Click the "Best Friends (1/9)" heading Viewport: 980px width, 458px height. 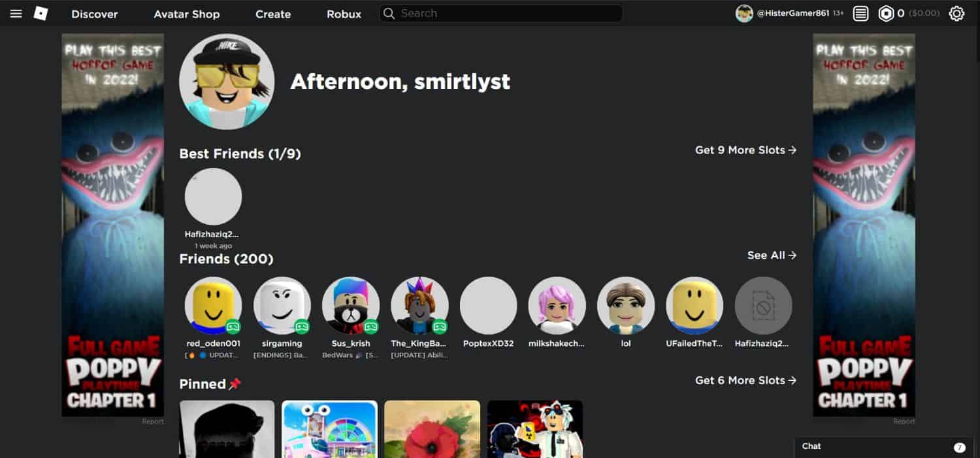click(240, 154)
